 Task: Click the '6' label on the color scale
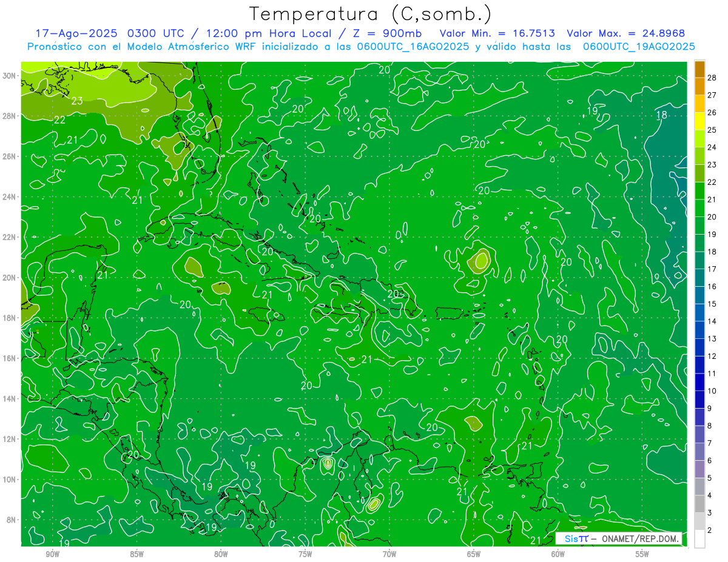710,461
